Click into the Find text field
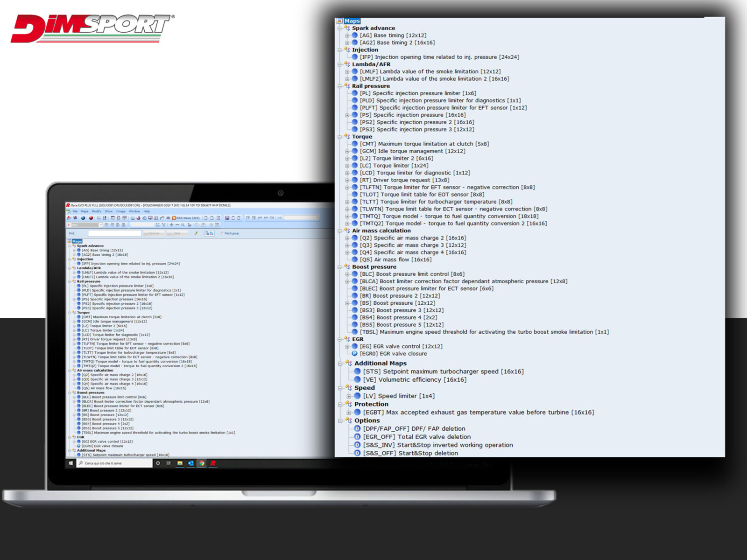Image resolution: width=747 pixels, height=560 pixels. (114, 233)
